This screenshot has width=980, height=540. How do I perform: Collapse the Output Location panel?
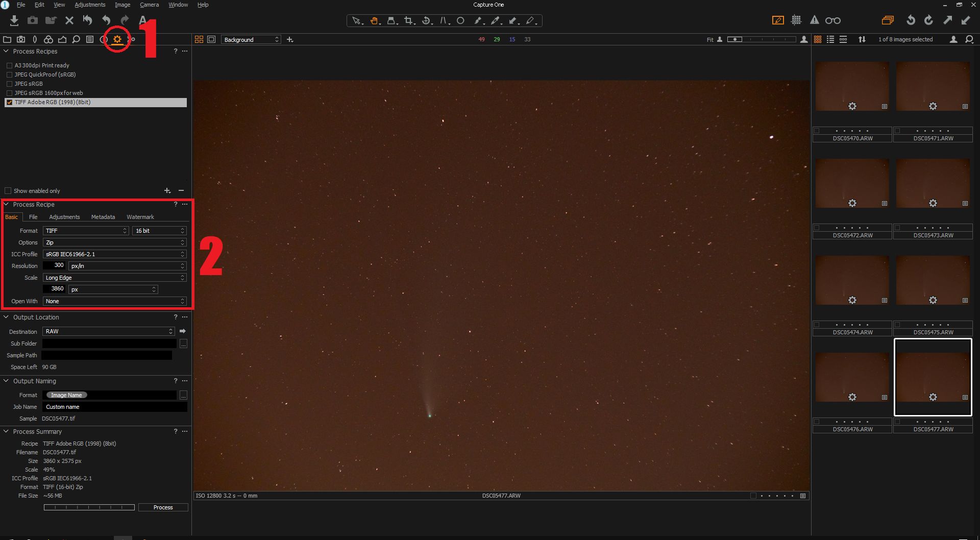6,317
